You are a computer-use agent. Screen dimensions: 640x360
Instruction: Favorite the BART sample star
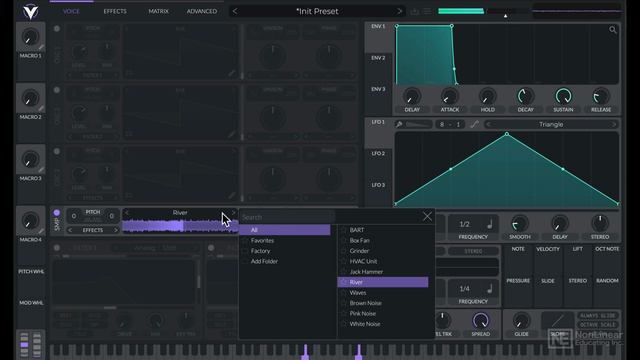pyautogui.click(x=343, y=230)
